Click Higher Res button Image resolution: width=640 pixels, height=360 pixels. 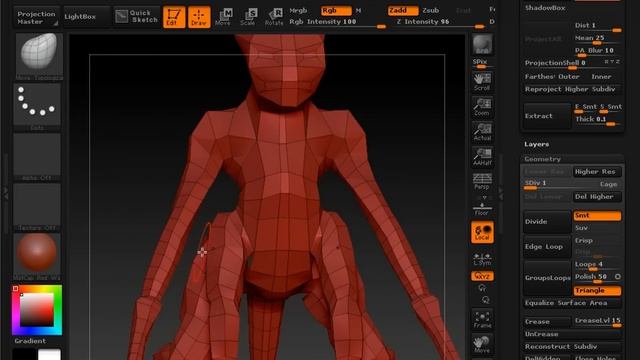597,172
